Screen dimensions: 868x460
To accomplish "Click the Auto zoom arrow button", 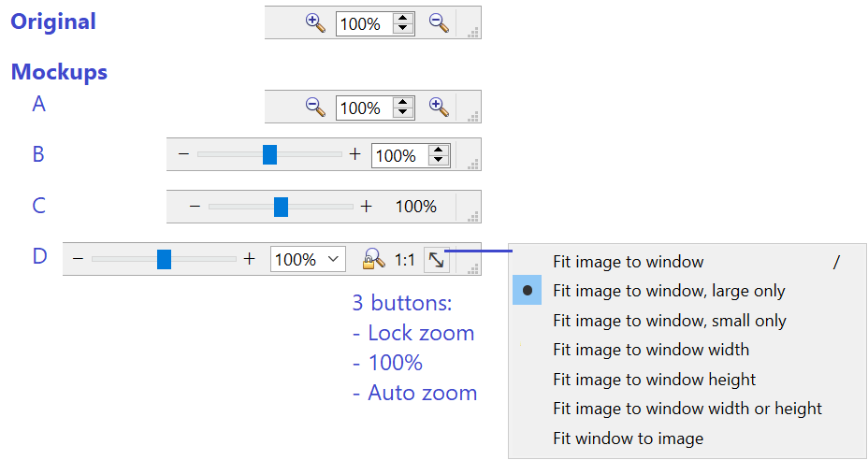I will coord(437,260).
